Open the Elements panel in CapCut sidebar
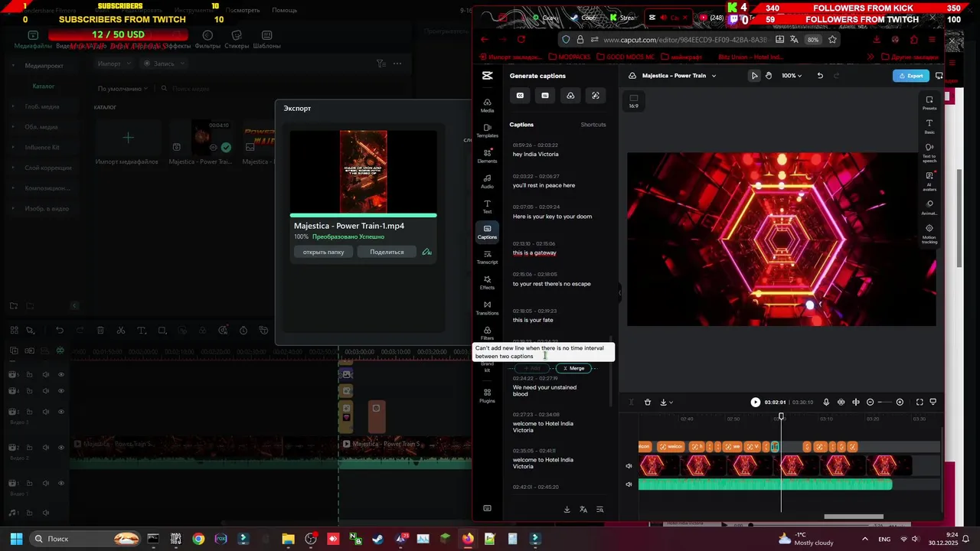This screenshot has height=551, width=980. point(487,156)
